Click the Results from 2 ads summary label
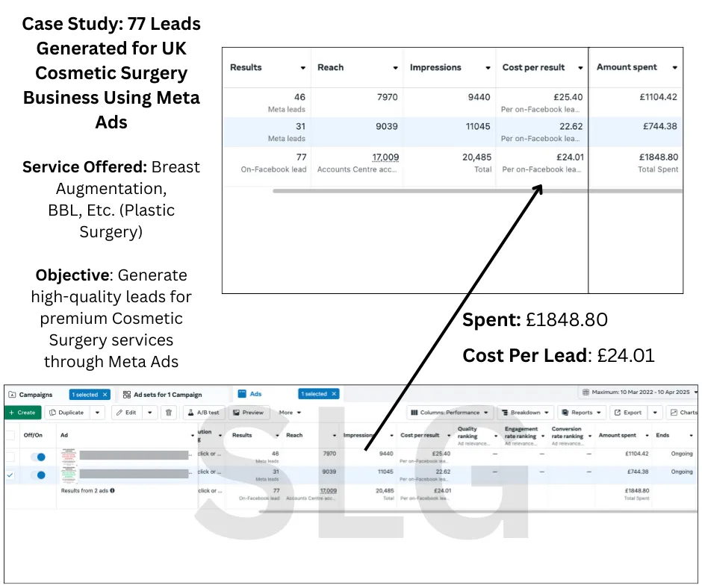 click(x=84, y=490)
